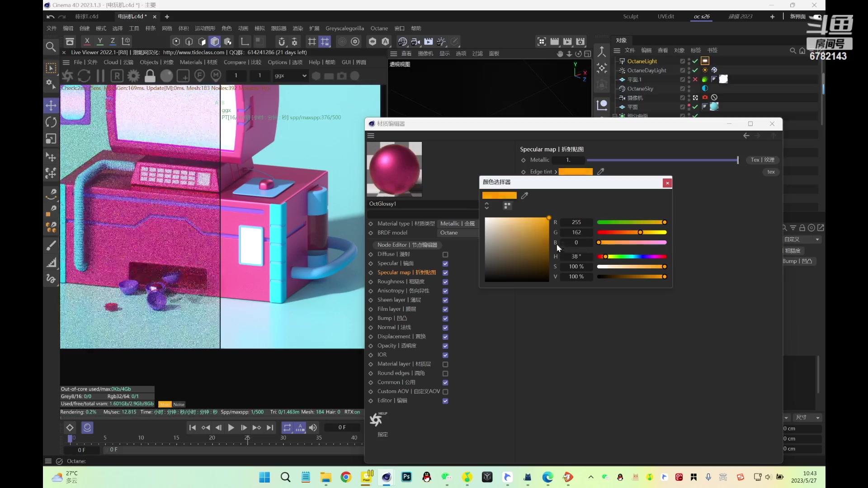The width and height of the screenshot is (868, 488).
Task: Click the Tex | 纹理 button beside Metallic
Action: (x=762, y=160)
